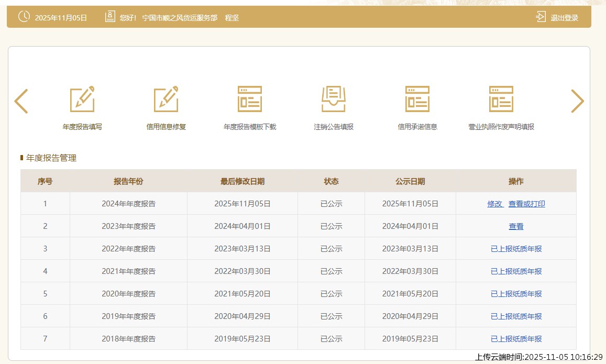Viewport: 606px width, 364px height.
Task: Open the 信用承诺信息 icon
Action: point(417,99)
